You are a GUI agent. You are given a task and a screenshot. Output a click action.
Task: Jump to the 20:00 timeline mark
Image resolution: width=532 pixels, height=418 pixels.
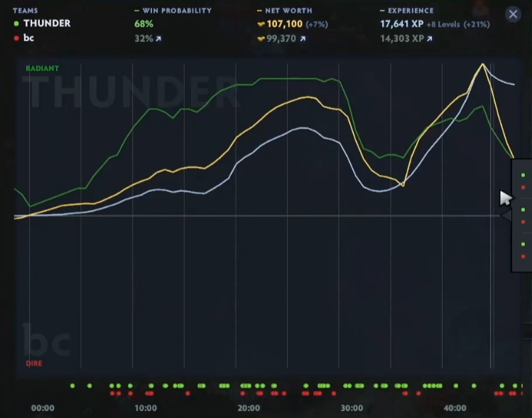tap(249, 408)
